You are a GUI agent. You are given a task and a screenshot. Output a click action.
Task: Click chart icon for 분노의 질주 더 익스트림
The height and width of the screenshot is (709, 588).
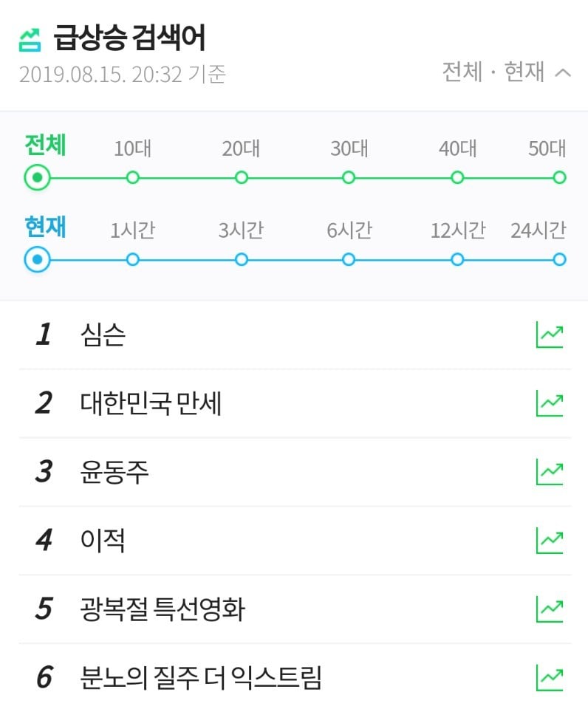(x=550, y=677)
